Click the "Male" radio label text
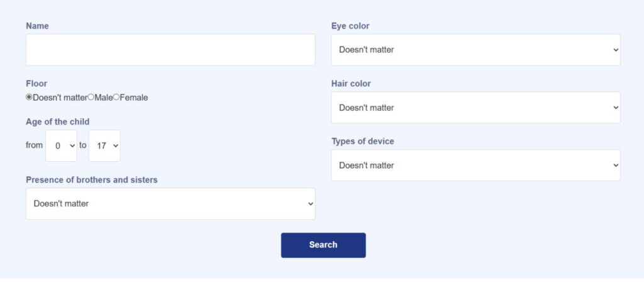 coord(104,98)
